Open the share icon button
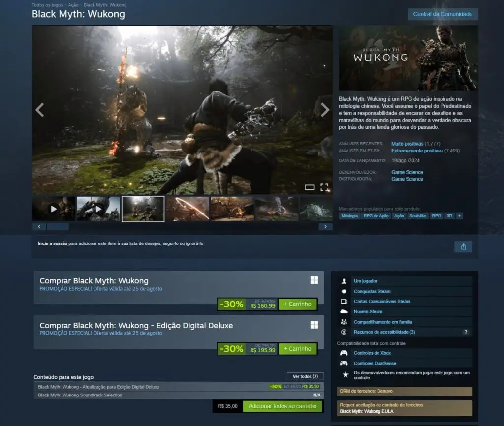The width and height of the screenshot is (504, 426). [463, 246]
